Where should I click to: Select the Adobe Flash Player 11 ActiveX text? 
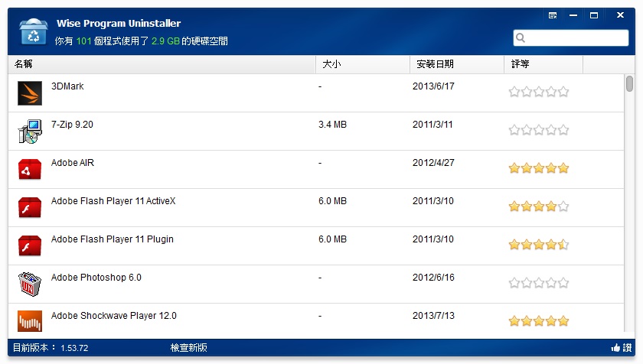click(x=113, y=200)
